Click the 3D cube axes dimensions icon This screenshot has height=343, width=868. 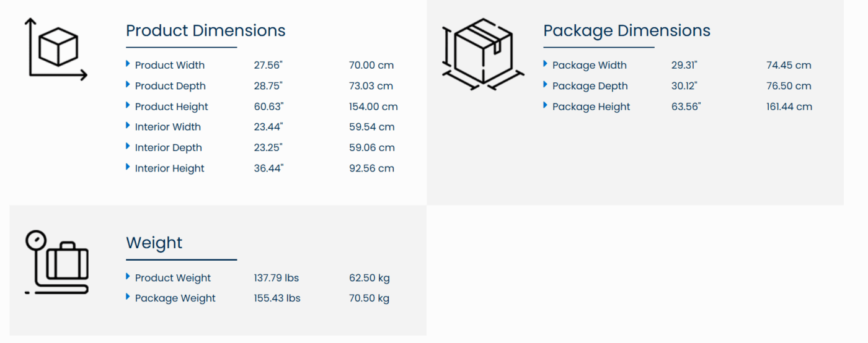[56, 50]
